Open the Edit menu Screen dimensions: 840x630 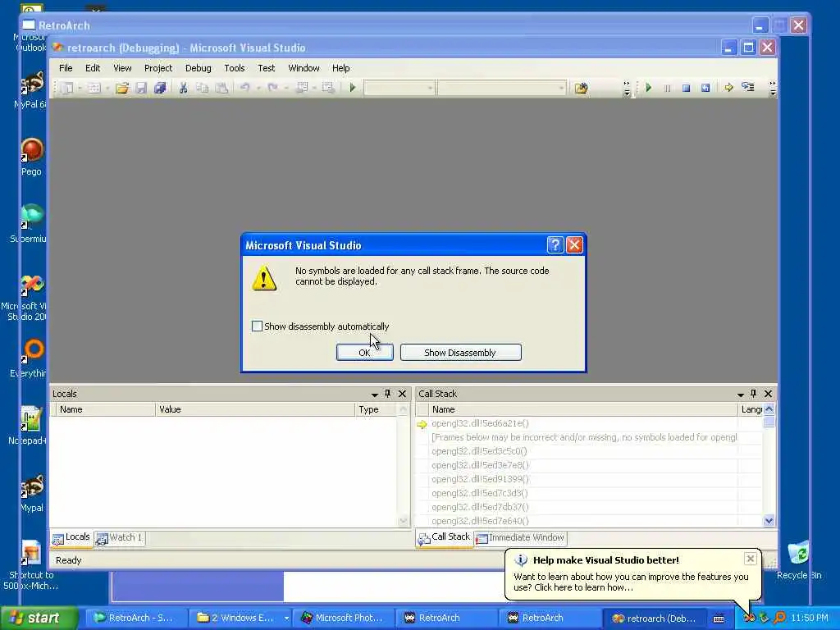tap(92, 68)
